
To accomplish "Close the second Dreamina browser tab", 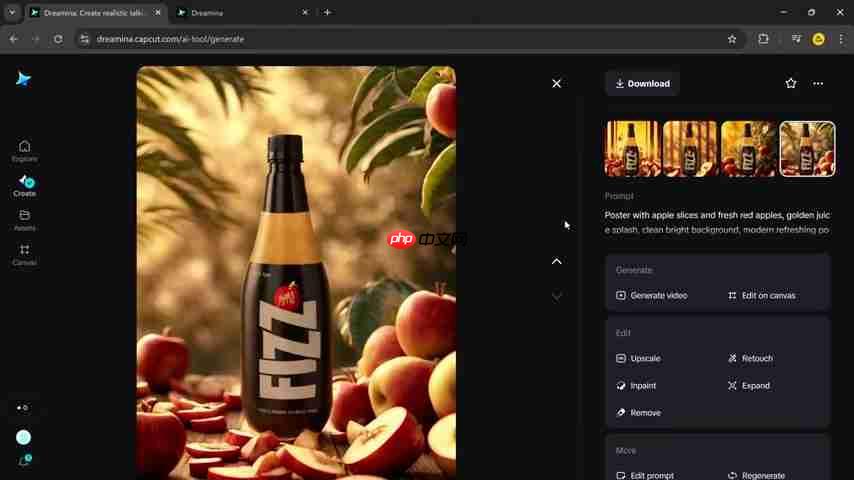I will point(305,13).
